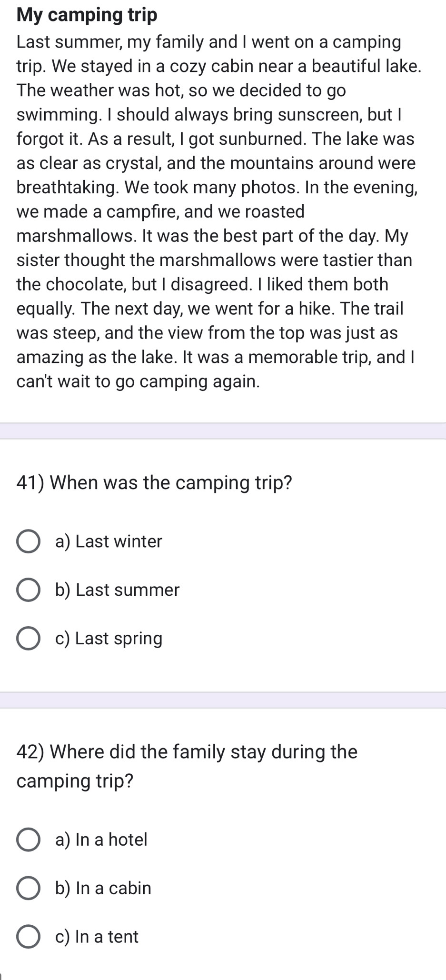This screenshot has height=980, width=446.
Task: Click question 41 "When was the camping trip?"
Action: (154, 483)
